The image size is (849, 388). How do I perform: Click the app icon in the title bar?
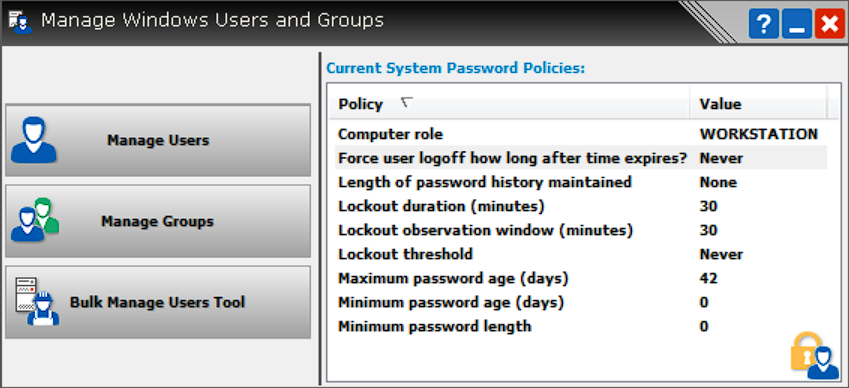click(21, 21)
